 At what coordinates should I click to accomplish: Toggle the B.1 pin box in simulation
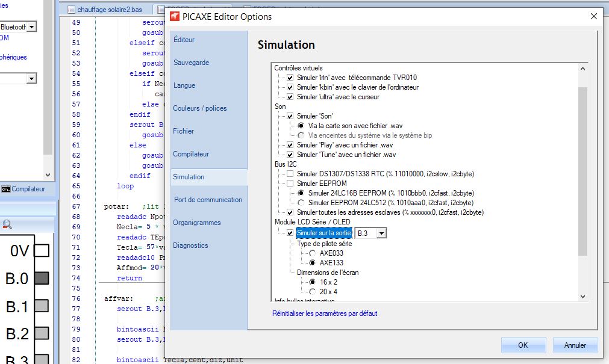click(42, 306)
